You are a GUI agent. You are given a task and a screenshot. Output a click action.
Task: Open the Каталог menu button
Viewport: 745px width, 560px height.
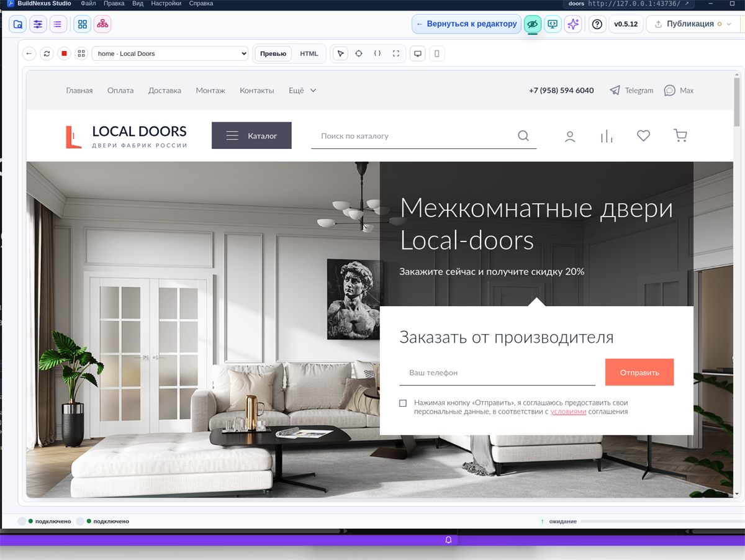(251, 135)
